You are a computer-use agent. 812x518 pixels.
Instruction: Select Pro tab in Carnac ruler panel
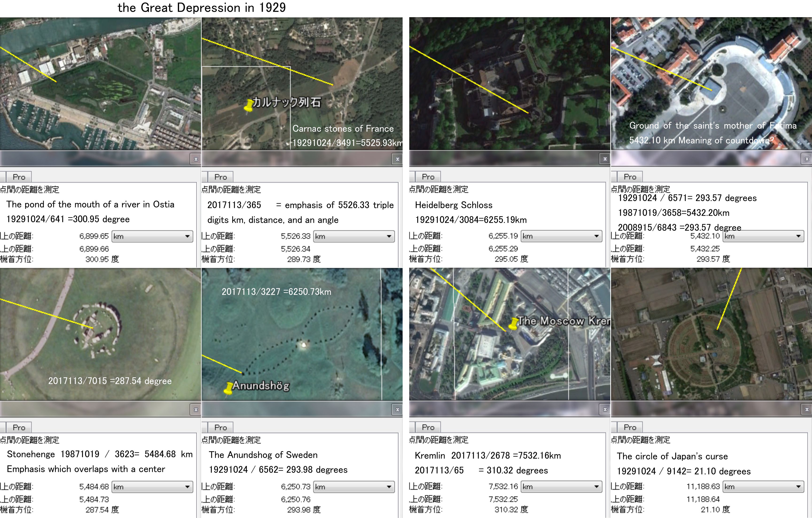[x=220, y=177]
